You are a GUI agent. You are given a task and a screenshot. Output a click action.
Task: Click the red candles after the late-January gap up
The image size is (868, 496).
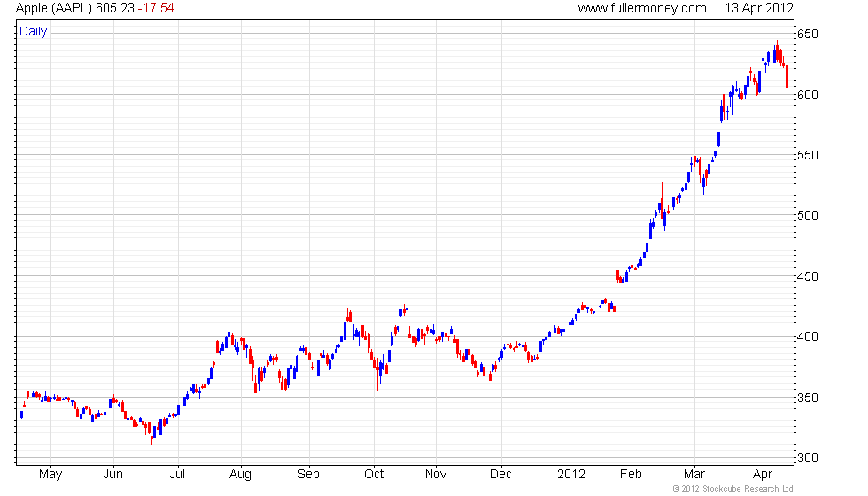619,276
